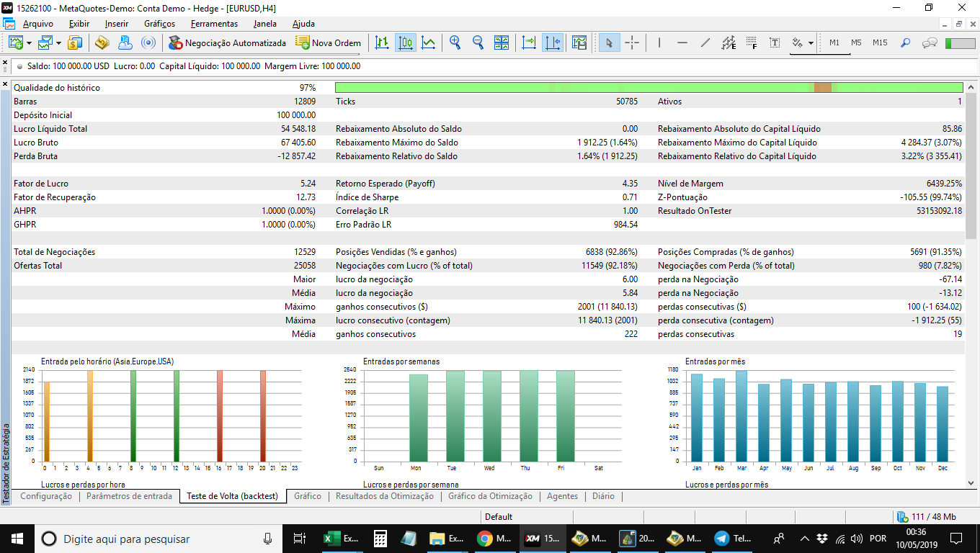
Task: Expand the profiles dropdown arrow
Action: (x=58, y=43)
